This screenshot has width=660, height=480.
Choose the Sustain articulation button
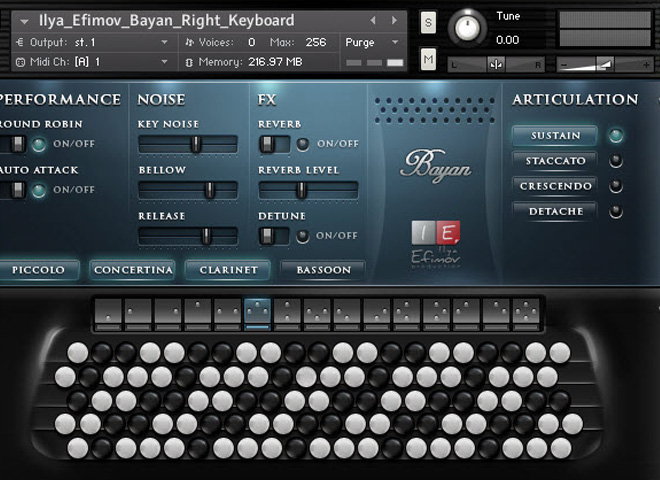[555, 136]
